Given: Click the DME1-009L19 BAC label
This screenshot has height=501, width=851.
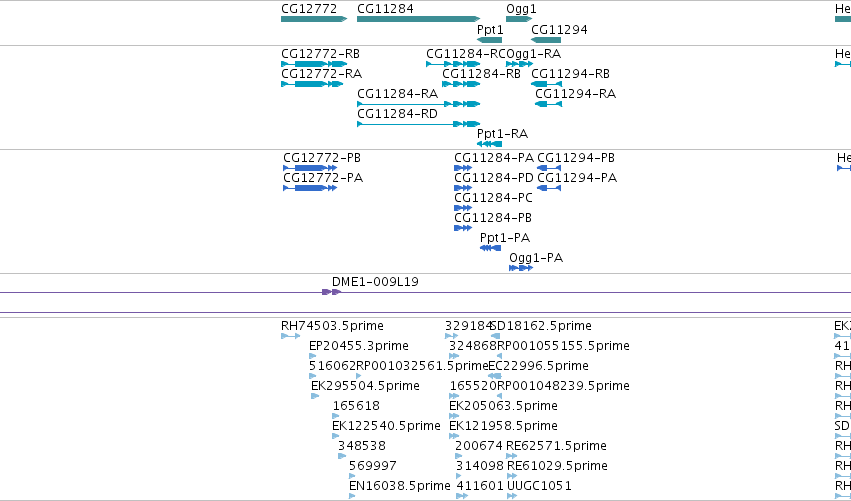Looking at the screenshot, I should pyautogui.click(x=375, y=282).
